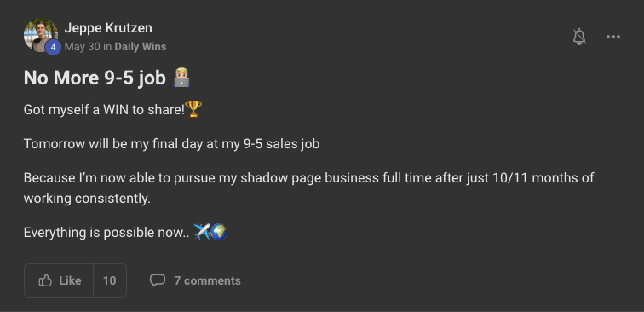Select the Like label text on the button
The height and width of the screenshot is (312, 644).
[70, 280]
